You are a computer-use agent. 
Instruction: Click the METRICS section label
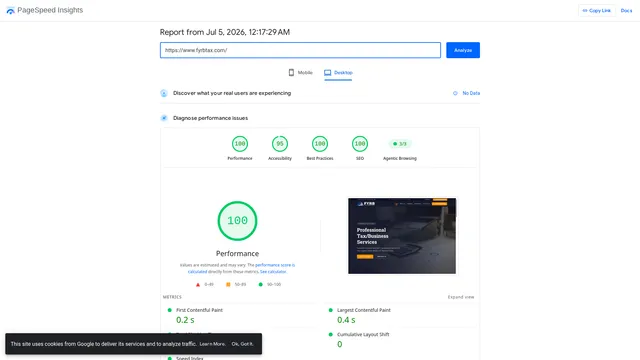pos(172,297)
